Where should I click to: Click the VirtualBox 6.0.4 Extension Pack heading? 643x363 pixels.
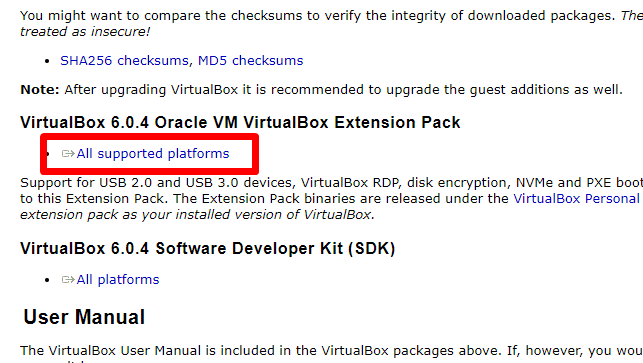[x=240, y=123]
